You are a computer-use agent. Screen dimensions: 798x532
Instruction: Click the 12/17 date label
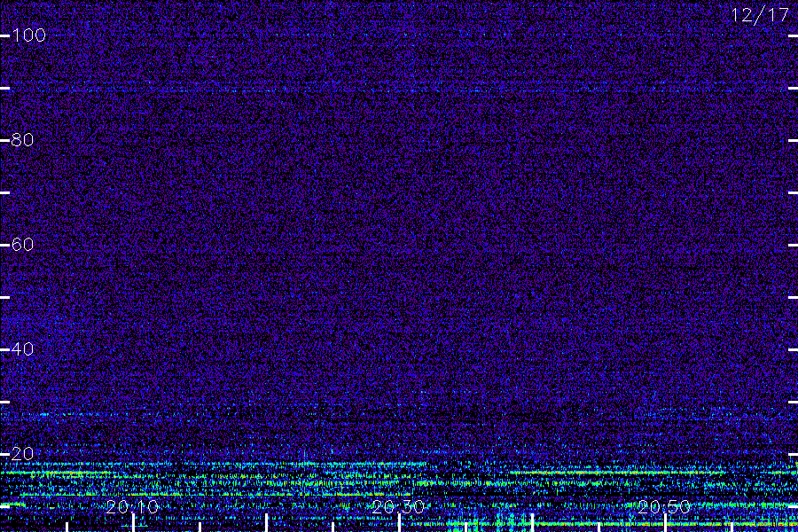(x=760, y=15)
